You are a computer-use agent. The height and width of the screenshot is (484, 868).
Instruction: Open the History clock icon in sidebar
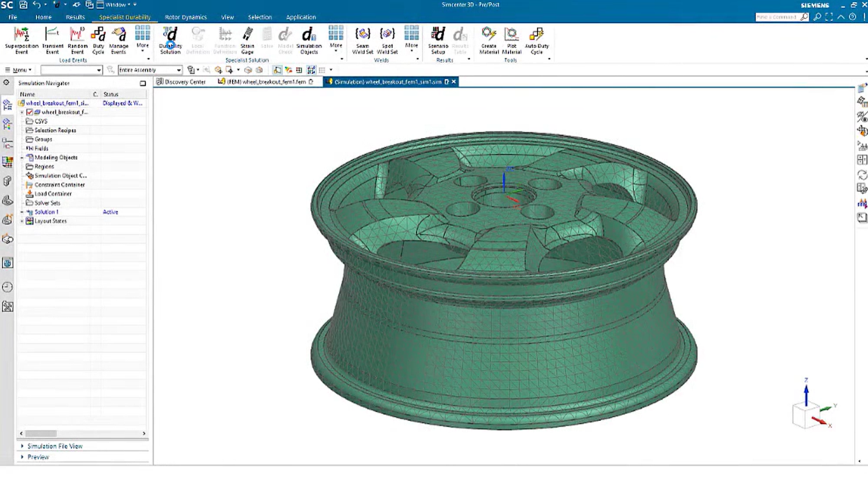coord(8,287)
